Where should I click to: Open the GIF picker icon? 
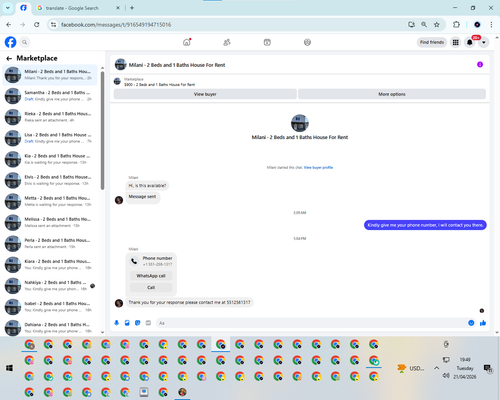(x=148, y=323)
